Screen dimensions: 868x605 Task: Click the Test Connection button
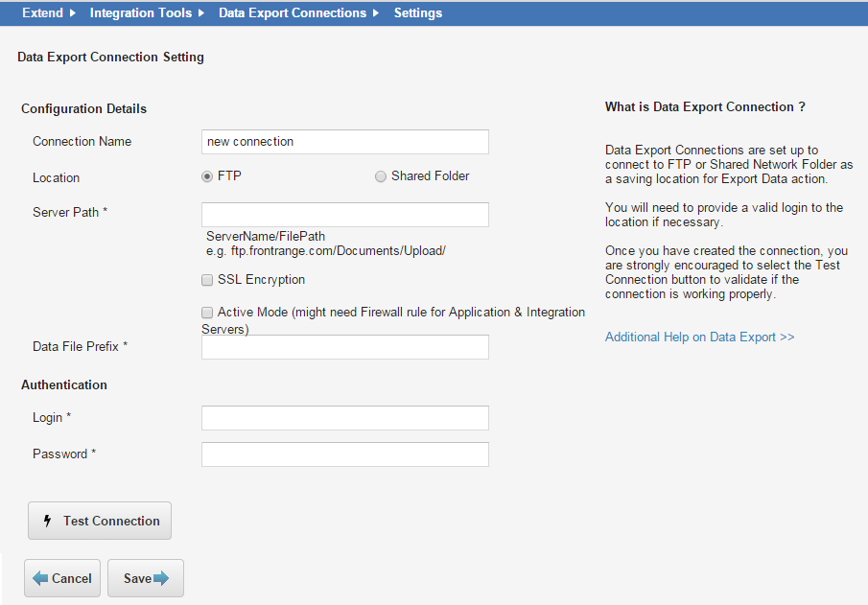click(99, 521)
